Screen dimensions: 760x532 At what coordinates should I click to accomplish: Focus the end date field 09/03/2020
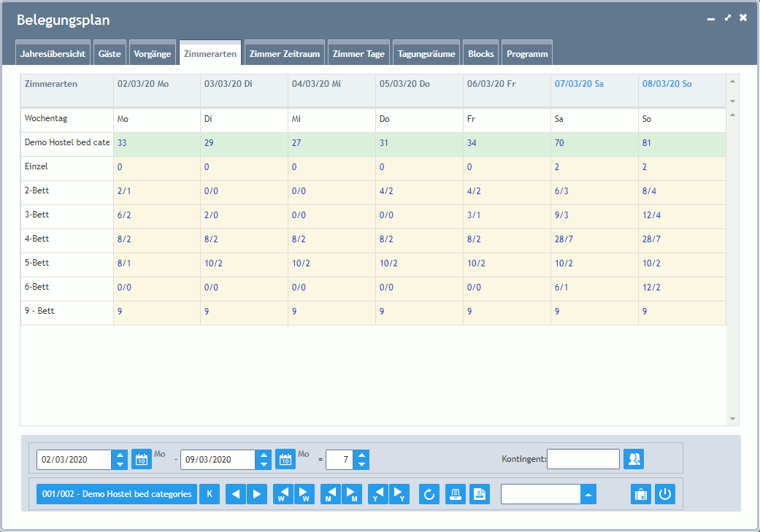[x=218, y=459]
